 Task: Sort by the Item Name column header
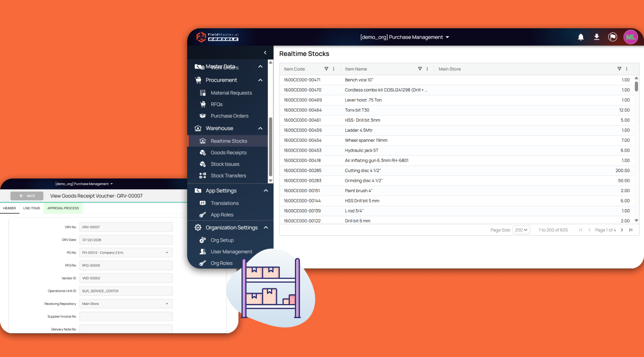pyautogui.click(x=356, y=69)
